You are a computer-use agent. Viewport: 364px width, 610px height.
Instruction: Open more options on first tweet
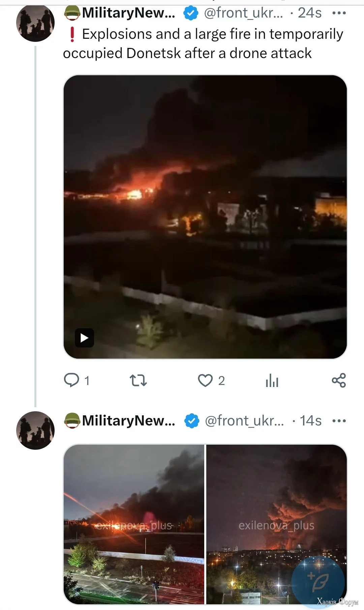339,13
